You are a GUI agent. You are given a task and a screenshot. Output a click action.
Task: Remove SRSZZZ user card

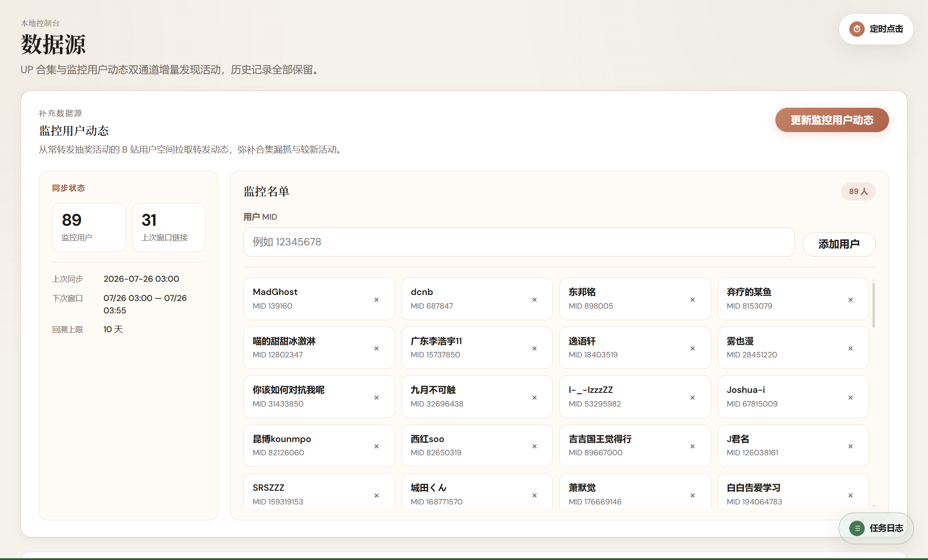(x=376, y=495)
